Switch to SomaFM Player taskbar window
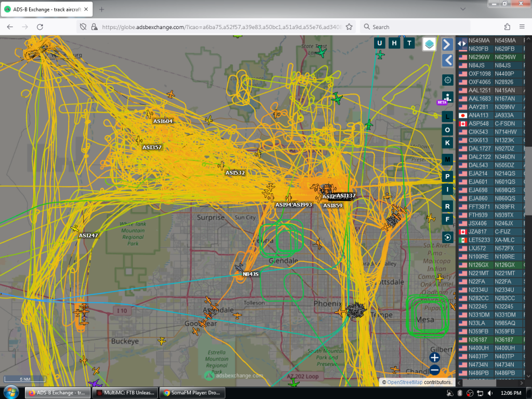532x399 pixels. point(192,393)
